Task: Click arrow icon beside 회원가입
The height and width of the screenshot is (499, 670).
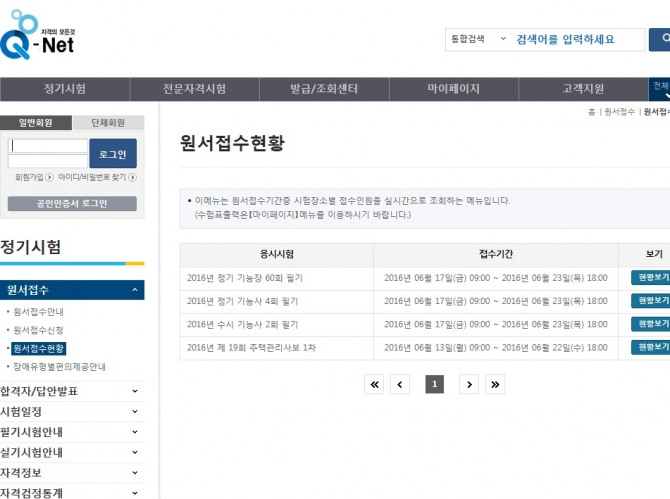Action: (x=49, y=177)
